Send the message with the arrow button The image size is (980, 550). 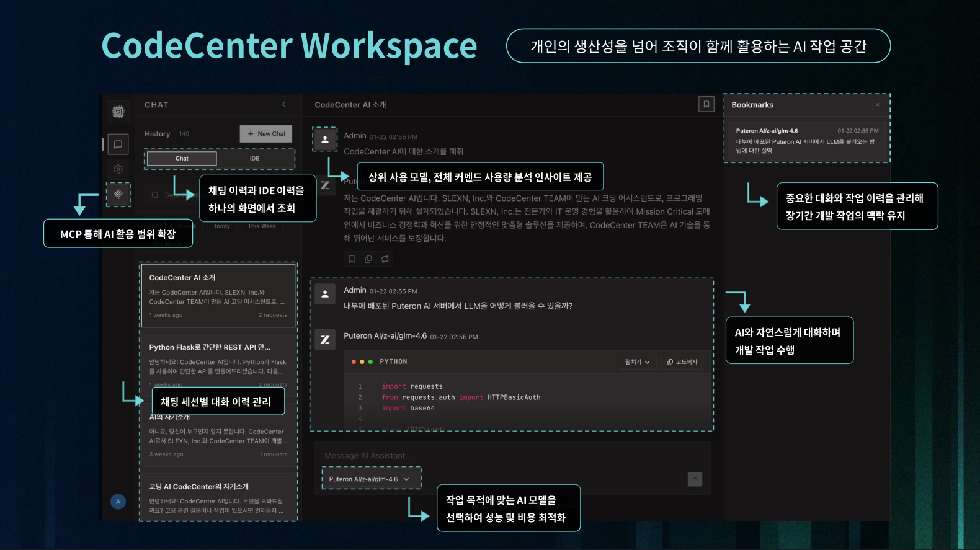pyautogui.click(x=695, y=479)
